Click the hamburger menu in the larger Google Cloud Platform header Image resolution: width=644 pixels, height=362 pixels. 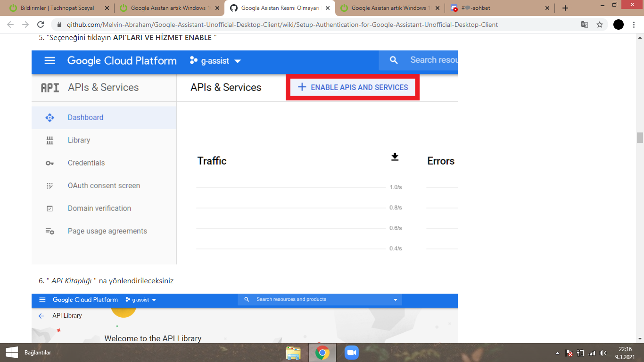point(50,61)
